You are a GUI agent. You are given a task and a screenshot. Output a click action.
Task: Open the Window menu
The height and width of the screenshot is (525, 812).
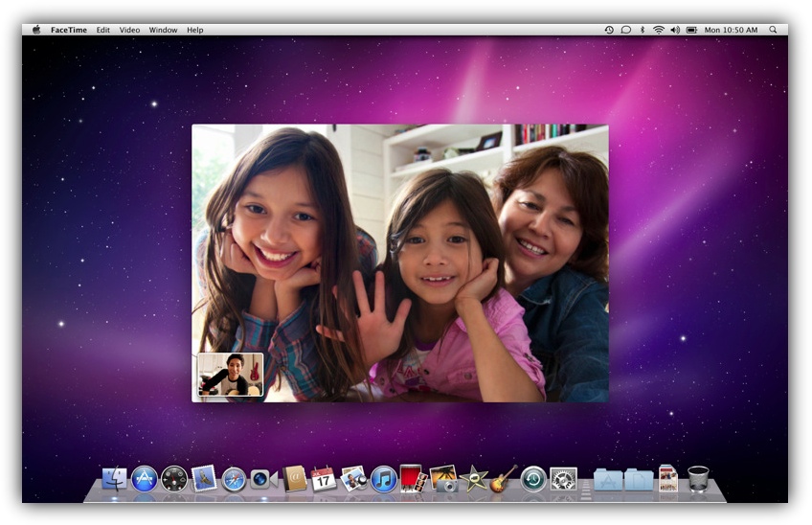point(163,30)
